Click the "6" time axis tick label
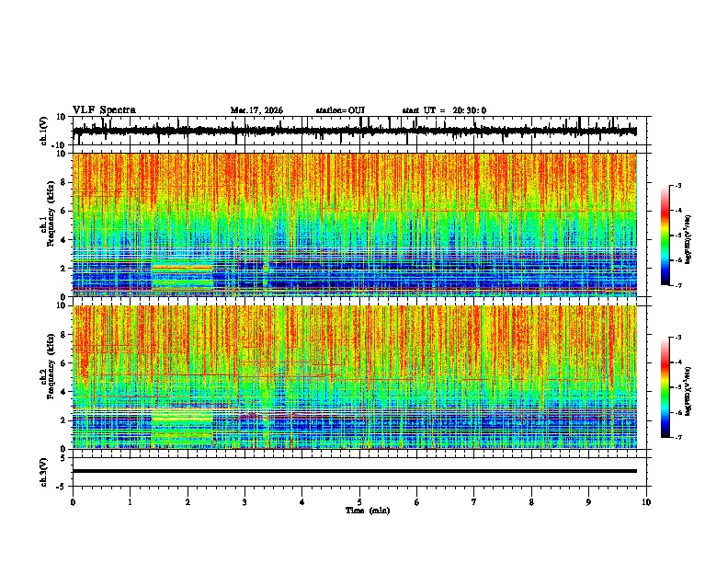The image size is (728, 563). click(x=417, y=501)
